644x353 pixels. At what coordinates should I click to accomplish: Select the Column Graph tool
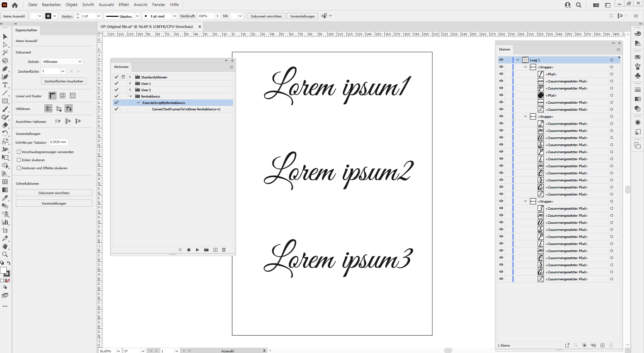coord(5,222)
